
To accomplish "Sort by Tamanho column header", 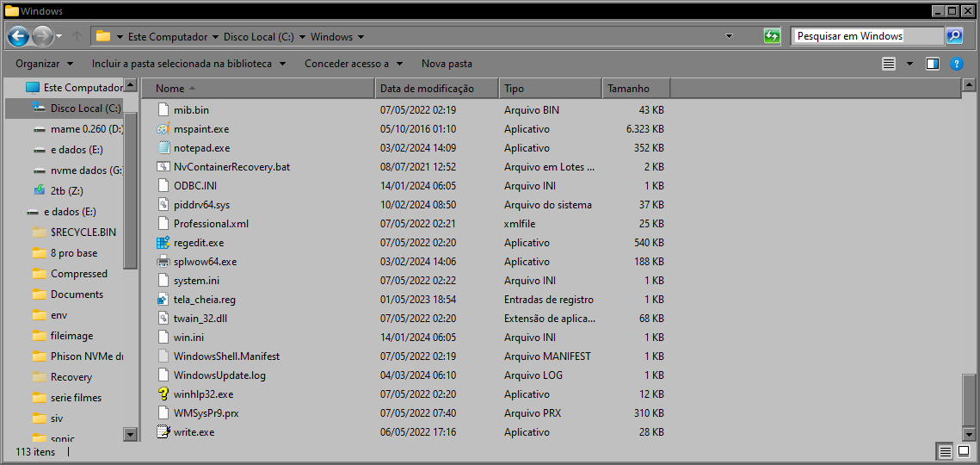I will 636,89.
